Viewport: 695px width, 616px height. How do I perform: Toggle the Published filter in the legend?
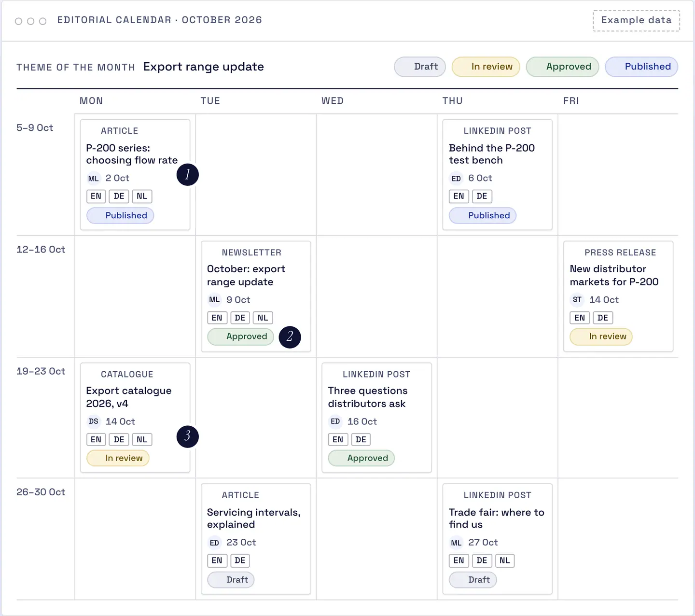(x=641, y=67)
